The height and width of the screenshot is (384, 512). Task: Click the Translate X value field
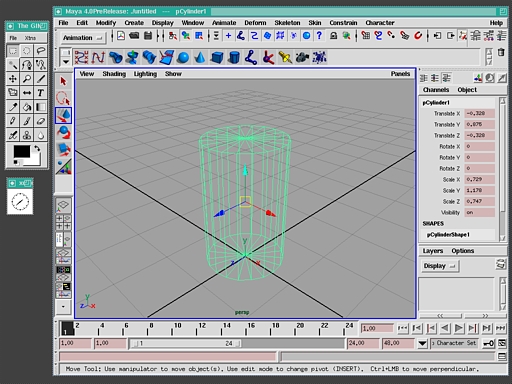(x=480, y=113)
